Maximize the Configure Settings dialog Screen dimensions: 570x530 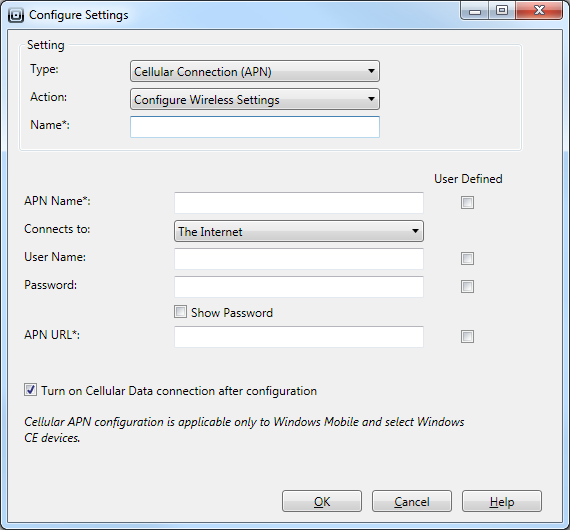(x=502, y=11)
